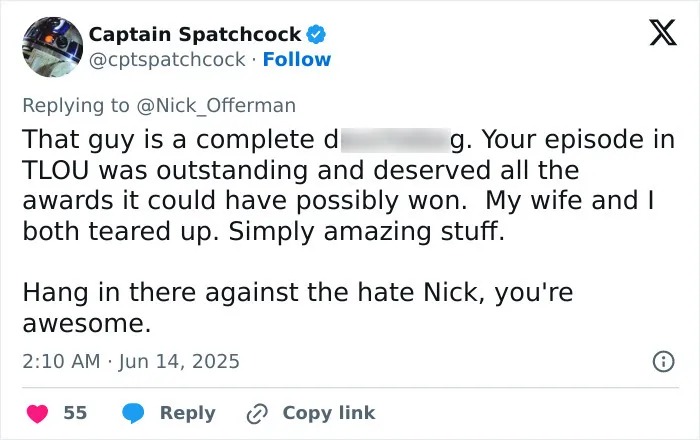Open Captain Spatchcock's R2-D2 profile avatar
The image size is (700, 440).
pos(53,47)
